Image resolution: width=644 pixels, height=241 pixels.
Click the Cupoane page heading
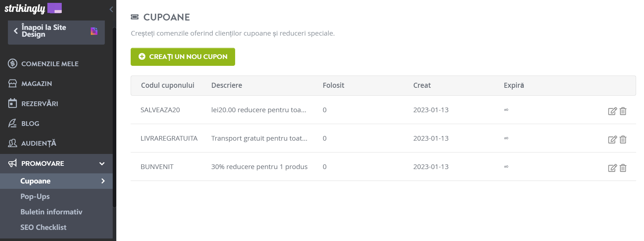[167, 17]
